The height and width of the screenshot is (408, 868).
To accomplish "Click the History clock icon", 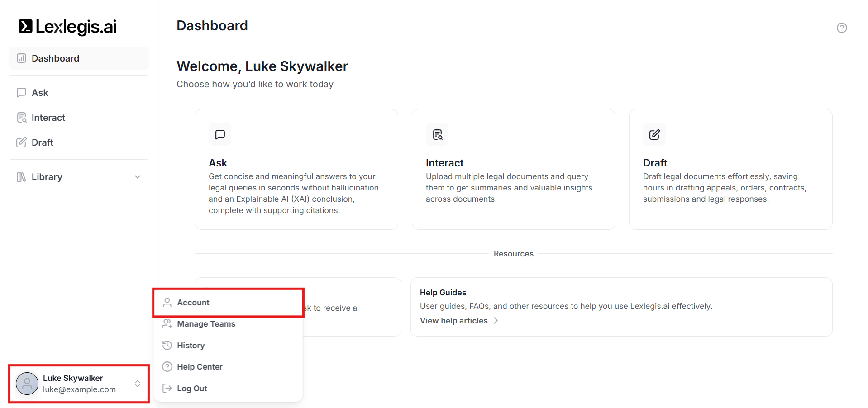I will [x=167, y=346].
